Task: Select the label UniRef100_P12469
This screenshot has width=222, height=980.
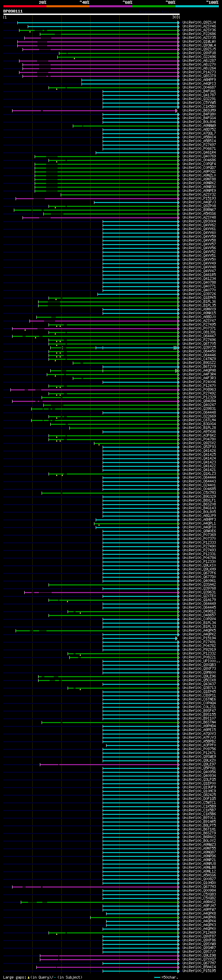Action: (199, 932)
